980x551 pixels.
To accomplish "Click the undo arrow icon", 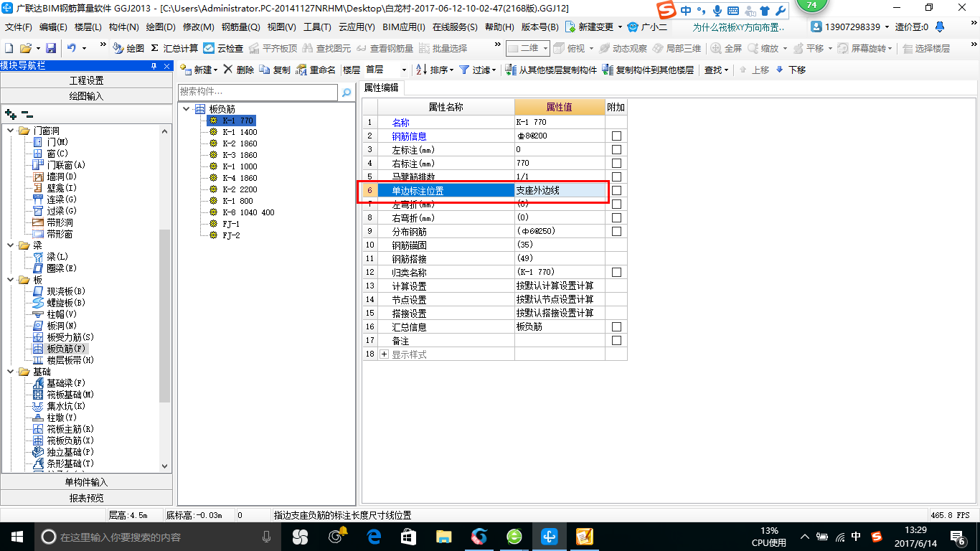I will coord(72,48).
